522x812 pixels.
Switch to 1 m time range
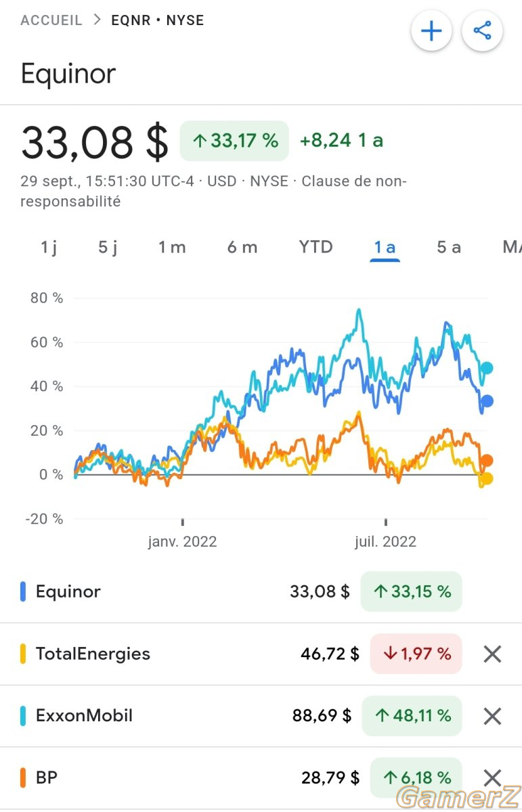[x=172, y=247]
